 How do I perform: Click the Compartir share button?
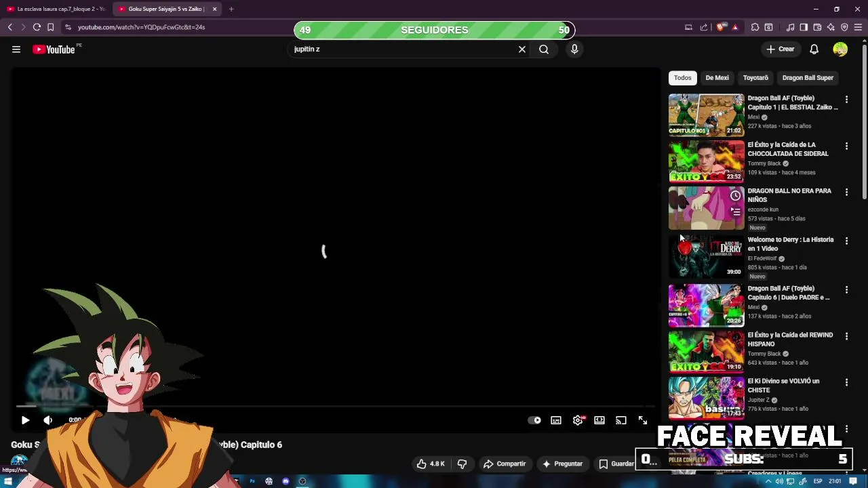tap(505, 464)
